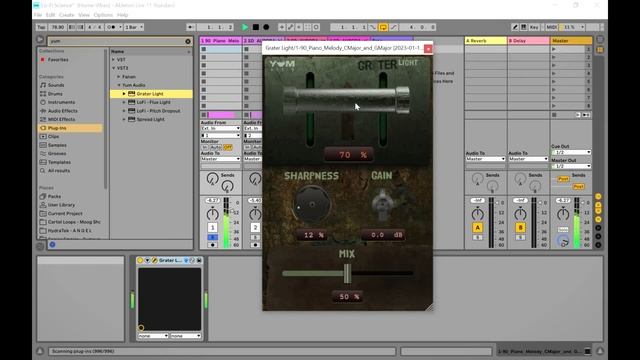
Task: Select the Samples category
Action: pyautogui.click(x=57, y=145)
